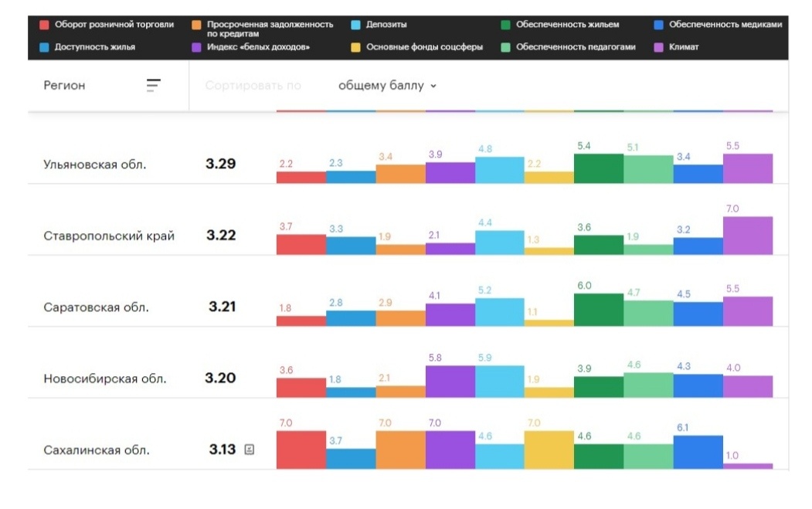Toggle the 'Обеспеченность педагогами' legend label

click(576, 47)
